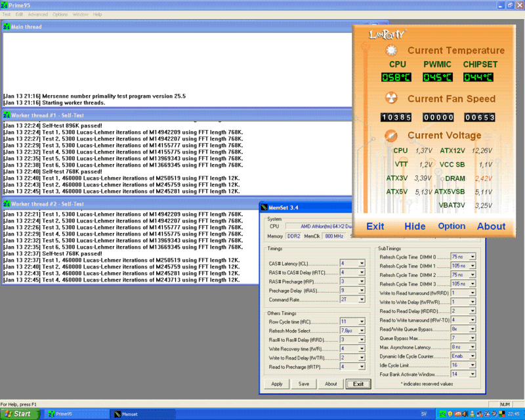Viewport: 525px width, 420px height.
Task: Click Option in the LanParty monitor
Action: (x=451, y=226)
